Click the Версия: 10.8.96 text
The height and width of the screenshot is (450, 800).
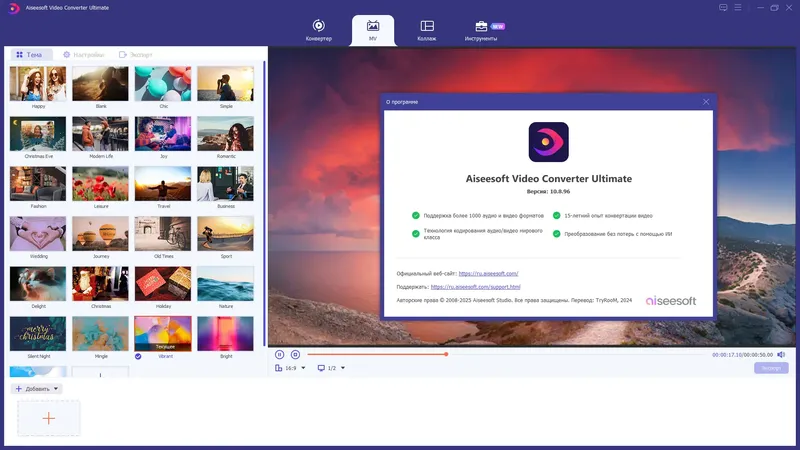(x=548, y=191)
